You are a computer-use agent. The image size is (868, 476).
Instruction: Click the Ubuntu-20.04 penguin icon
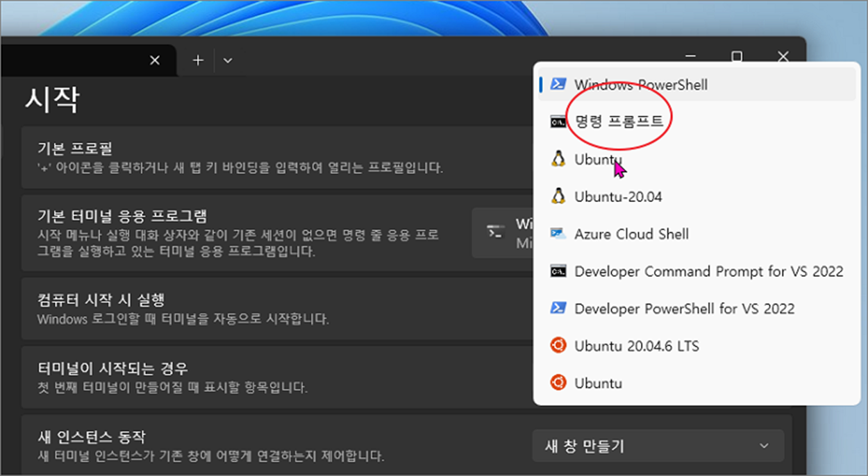[558, 196]
